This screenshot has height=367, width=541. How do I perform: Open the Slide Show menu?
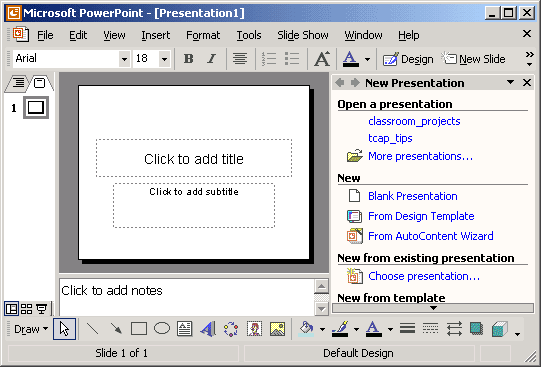303,35
